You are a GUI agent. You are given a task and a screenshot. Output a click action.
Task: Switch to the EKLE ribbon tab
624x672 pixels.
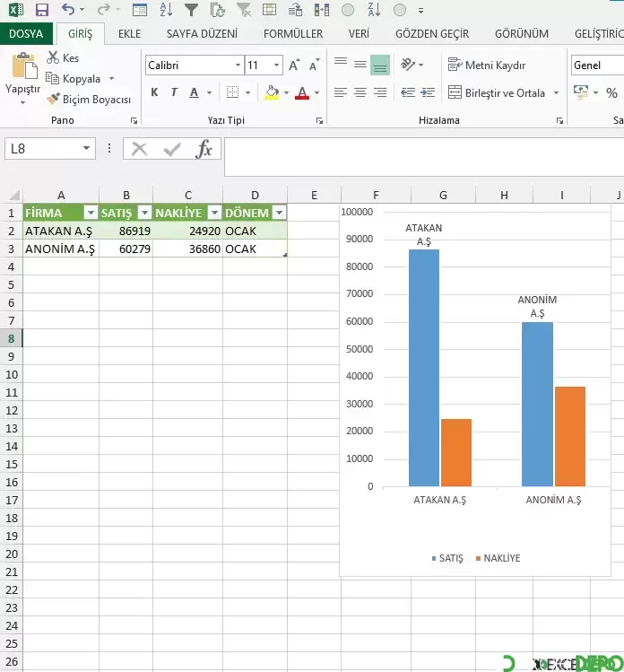coord(129,33)
